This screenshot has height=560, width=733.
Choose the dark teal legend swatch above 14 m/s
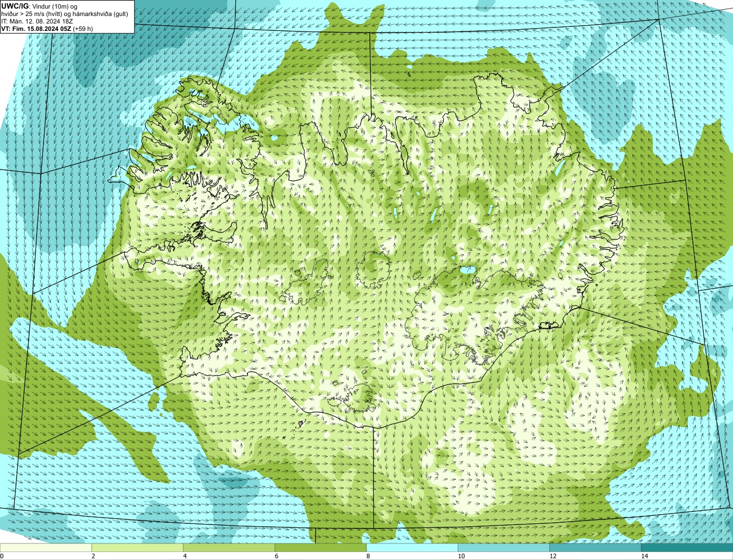click(x=687, y=547)
